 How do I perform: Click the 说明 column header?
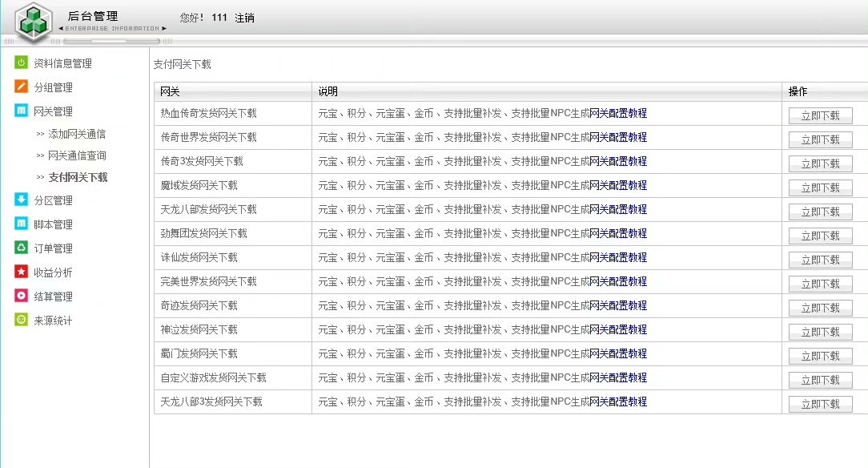pyautogui.click(x=547, y=91)
